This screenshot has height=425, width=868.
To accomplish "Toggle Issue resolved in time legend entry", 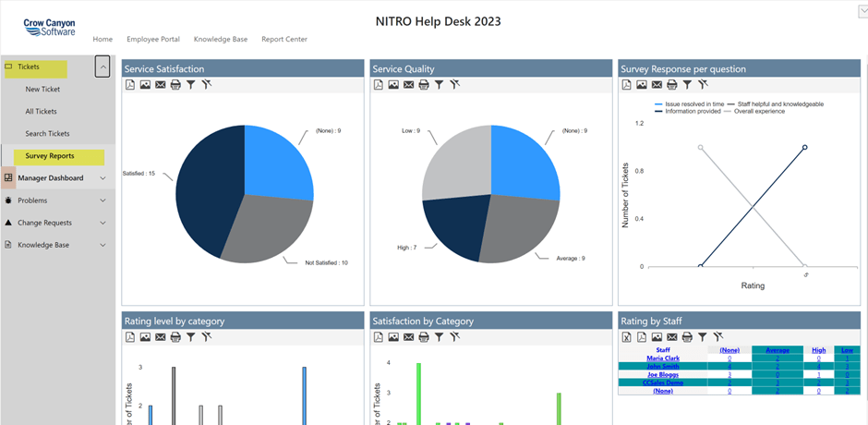I will [x=689, y=104].
